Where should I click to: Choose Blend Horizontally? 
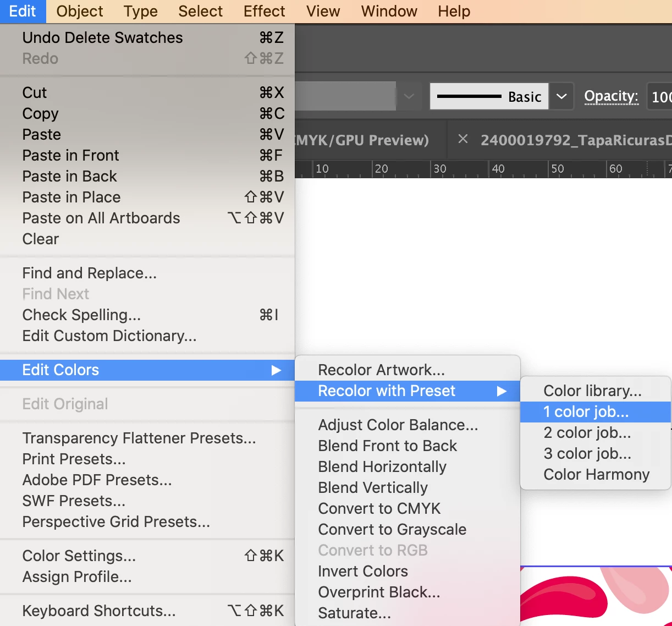[x=407, y=466]
